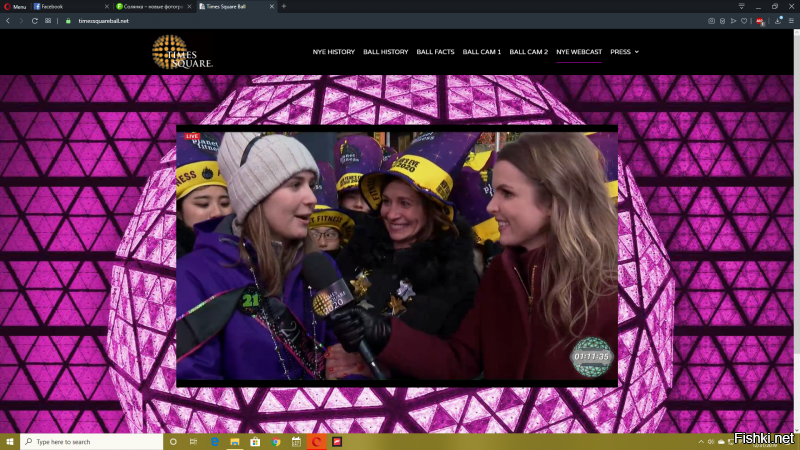Open the NYE HISTORY page

coord(334,52)
